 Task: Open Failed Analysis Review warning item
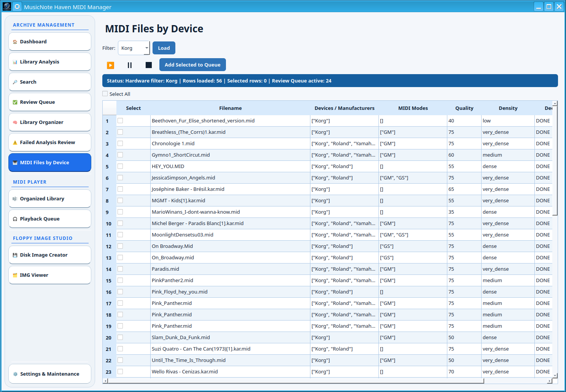(x=50, y=142)
